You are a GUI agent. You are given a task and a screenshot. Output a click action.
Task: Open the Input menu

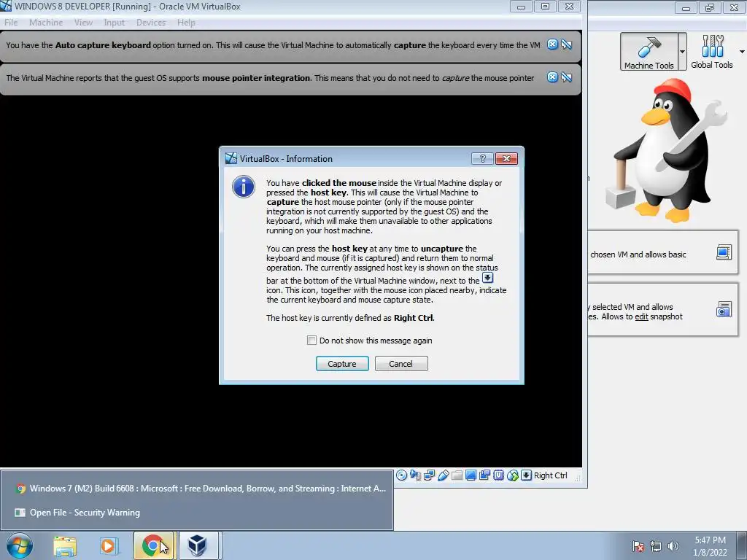[114, 23]
